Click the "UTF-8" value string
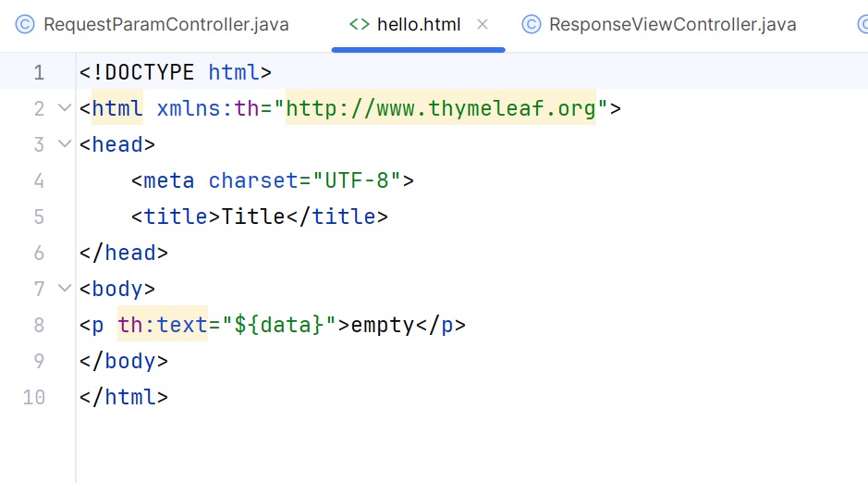Viewport: 868px width, 483px height. [357, 180]
